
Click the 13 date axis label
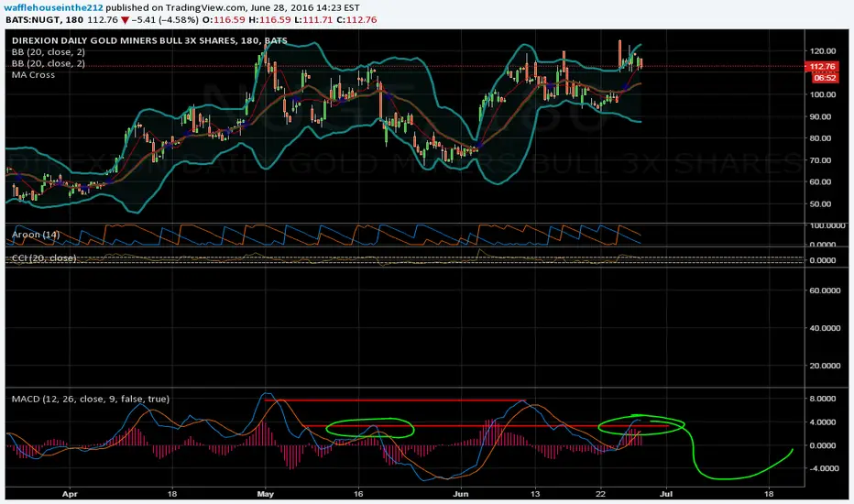coord(535,494)
